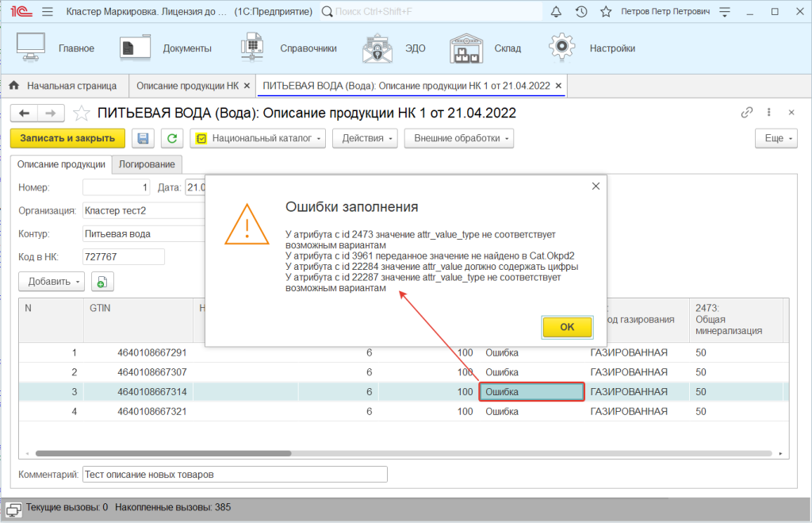The height and width of the screenshot is (523, 812).
Task: Click the GTIN column header
Action: [x=138, y=320]
